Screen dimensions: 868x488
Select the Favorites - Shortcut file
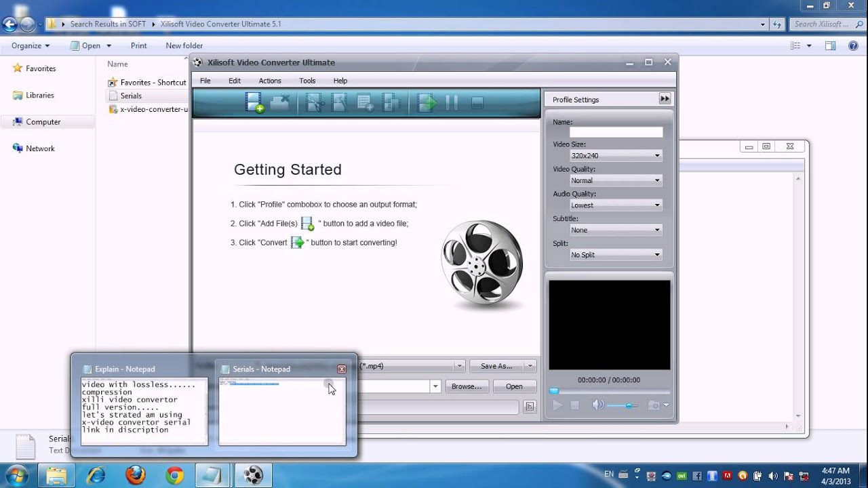(x=147, y=82)
